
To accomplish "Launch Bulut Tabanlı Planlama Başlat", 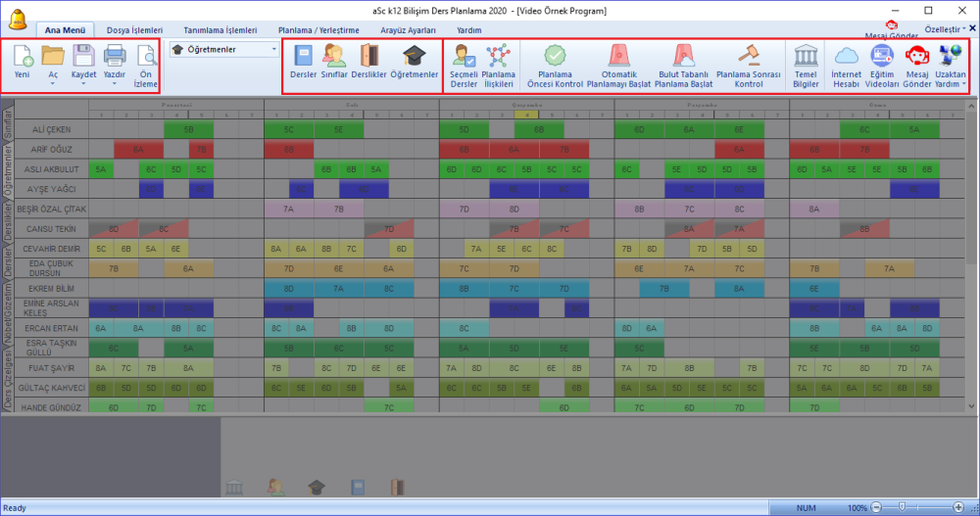I will click(684, 67).
